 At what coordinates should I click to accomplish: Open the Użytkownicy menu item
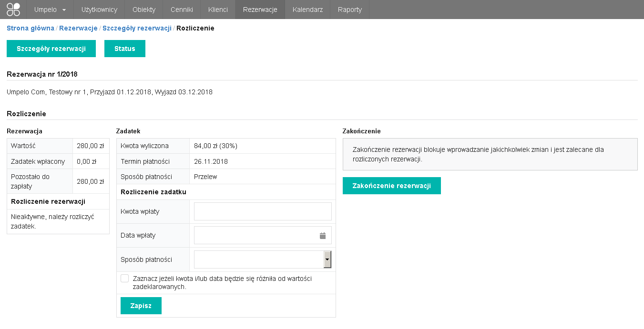click(99, 10)
